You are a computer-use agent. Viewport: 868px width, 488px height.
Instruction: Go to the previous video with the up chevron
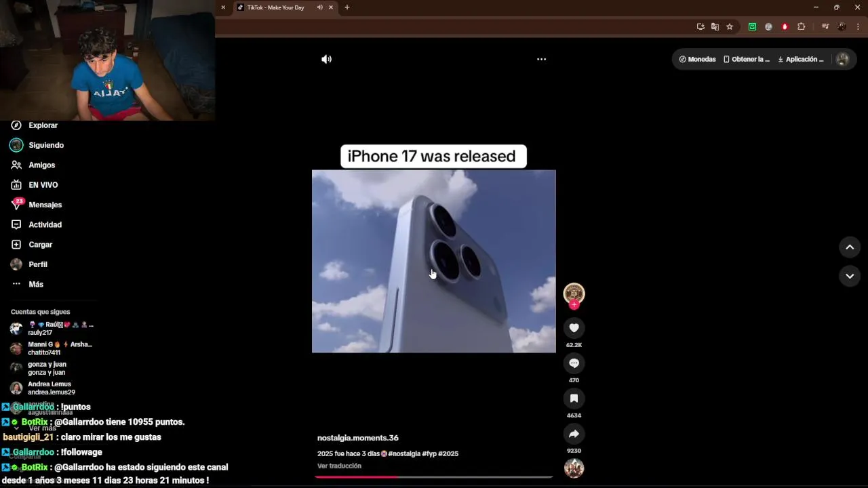(850, 247)
